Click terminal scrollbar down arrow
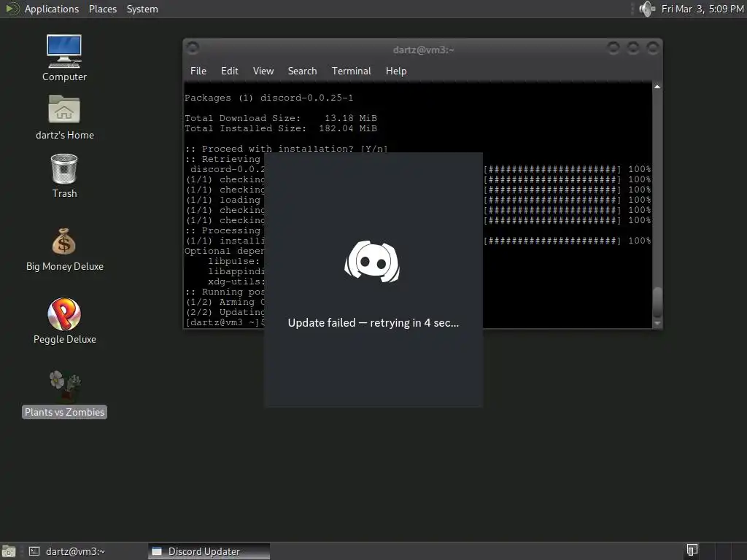 657,323
